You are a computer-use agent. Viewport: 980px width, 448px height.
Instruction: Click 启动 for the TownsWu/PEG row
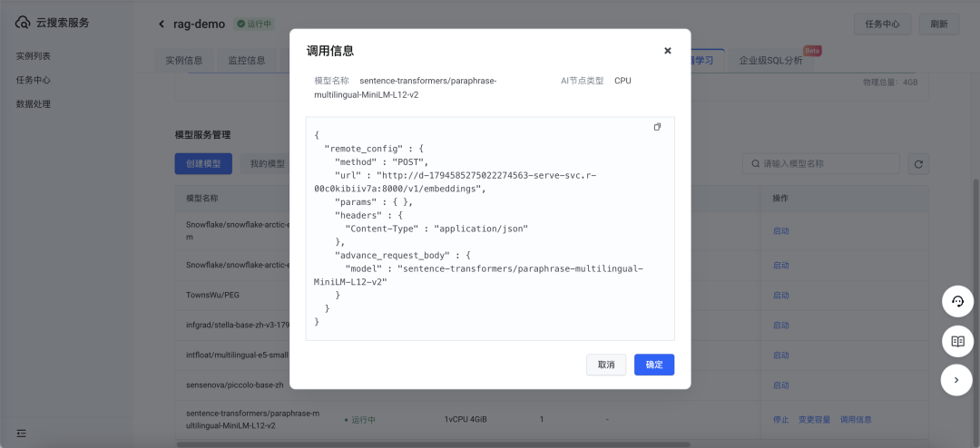point(780,295)
